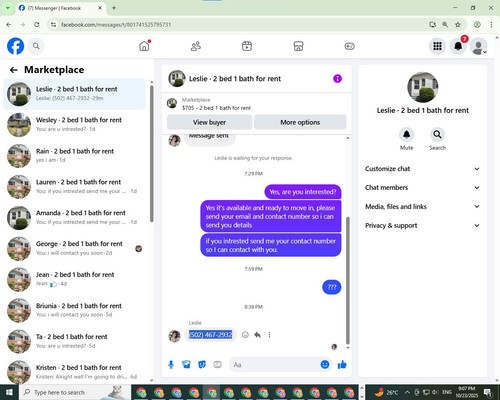Open the emoji picker in composer
The height and width of the screenshot is (400, 500).
tap(325, 365)
